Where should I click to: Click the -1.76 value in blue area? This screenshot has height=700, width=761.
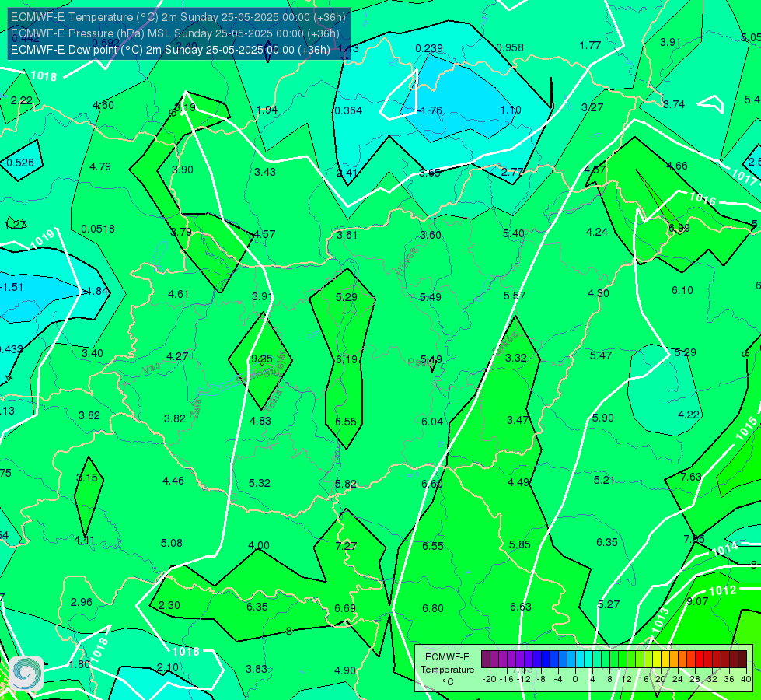pos(430,110)
